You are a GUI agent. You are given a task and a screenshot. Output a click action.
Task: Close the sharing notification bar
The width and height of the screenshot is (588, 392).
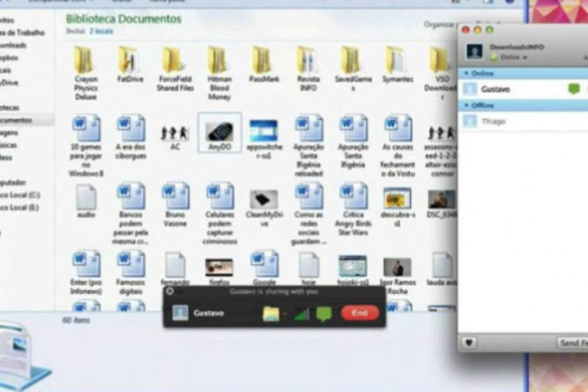pyautogui.click(x=170, y=292)
